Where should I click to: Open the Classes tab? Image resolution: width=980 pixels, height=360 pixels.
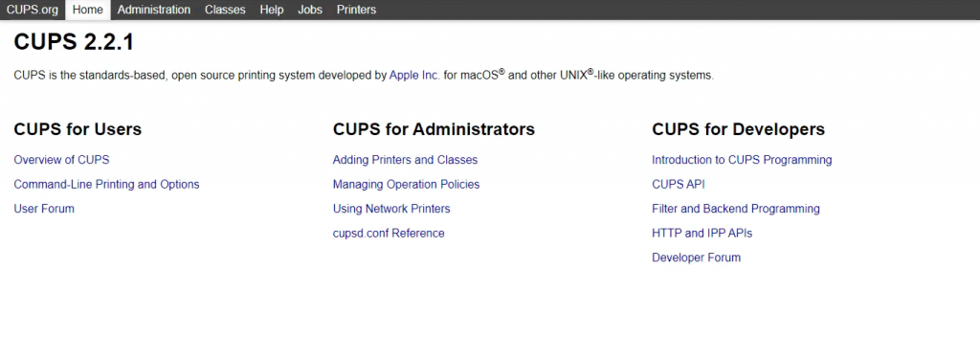tap(225, 10)
